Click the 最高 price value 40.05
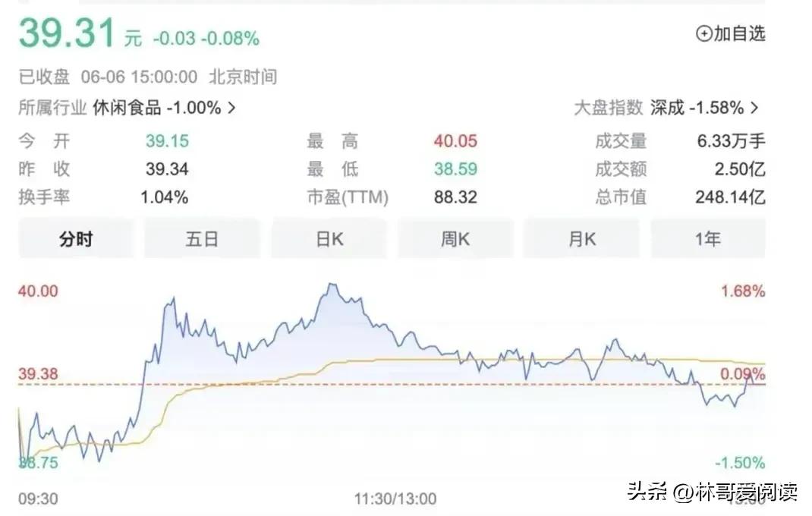 point(458,141)
